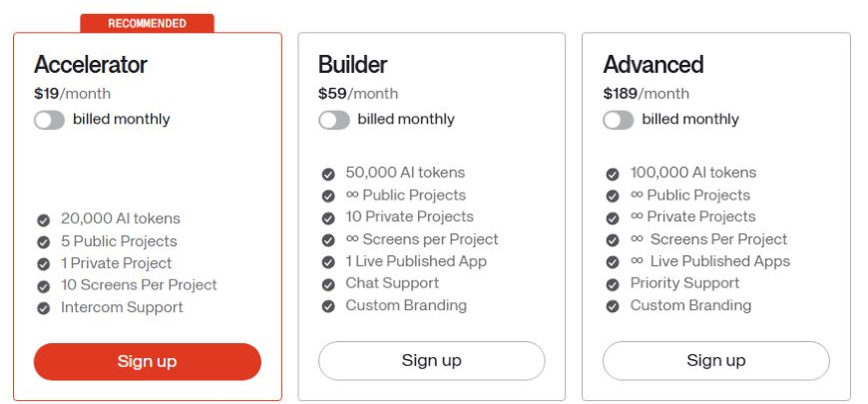Click checkmark icon beside Chat Support

pos(328,284)
